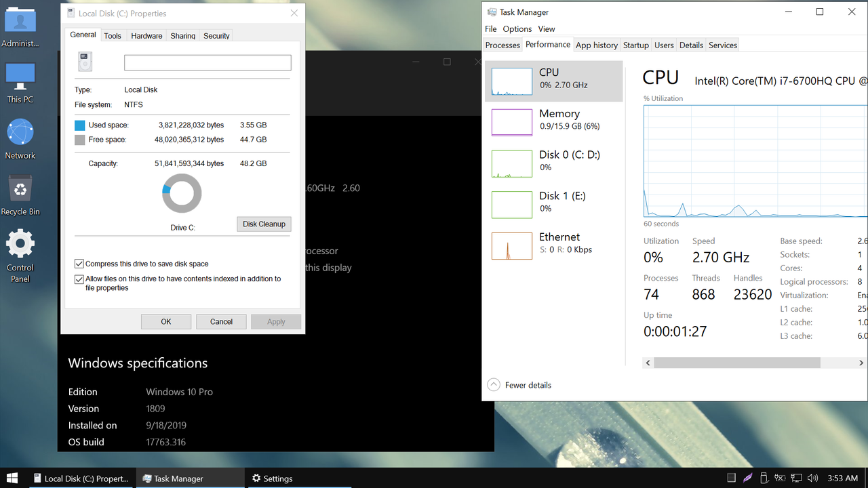This screenshot has height=488, width=868.
Task: Select the Control Panel desktop icon
Action: pyautogui.click(x=20, y=256)
